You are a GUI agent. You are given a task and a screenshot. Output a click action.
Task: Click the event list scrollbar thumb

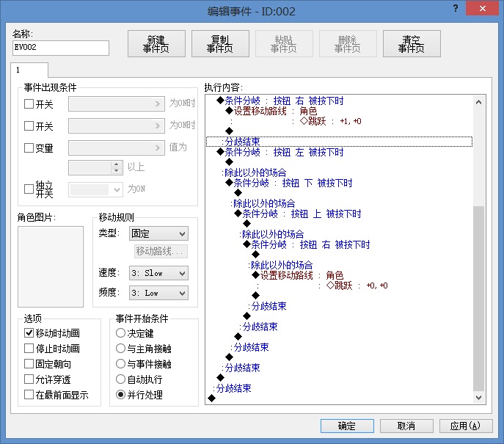(478, 299)
